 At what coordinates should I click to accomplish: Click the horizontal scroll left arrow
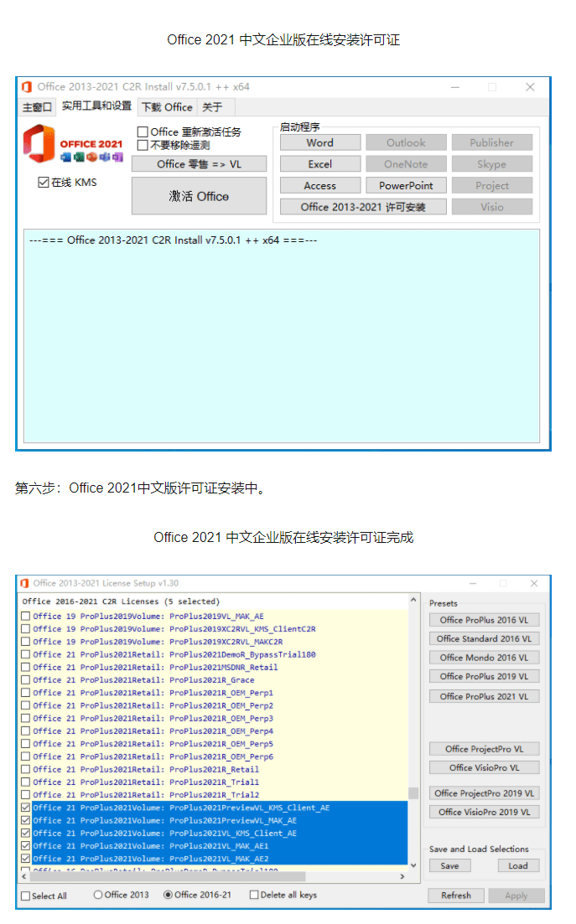[x=24, y=877]
